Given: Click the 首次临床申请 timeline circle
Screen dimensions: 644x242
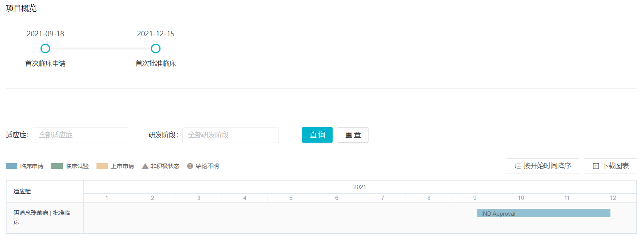Looking at the screenshot, I should 46,49.
